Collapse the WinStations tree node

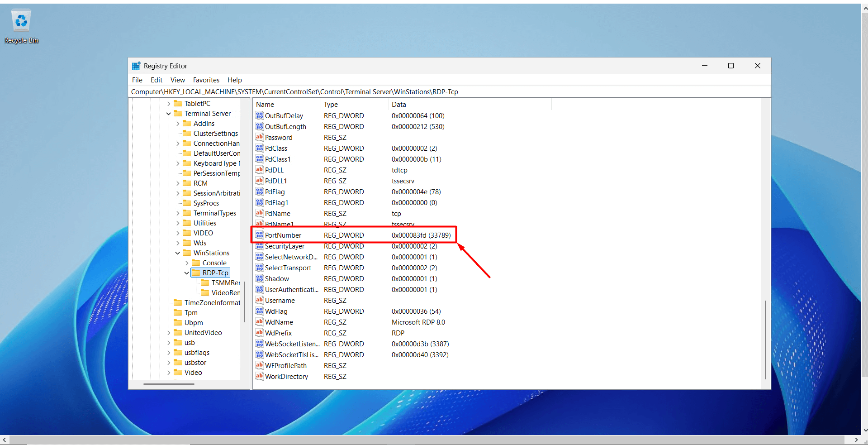[178, 253]
